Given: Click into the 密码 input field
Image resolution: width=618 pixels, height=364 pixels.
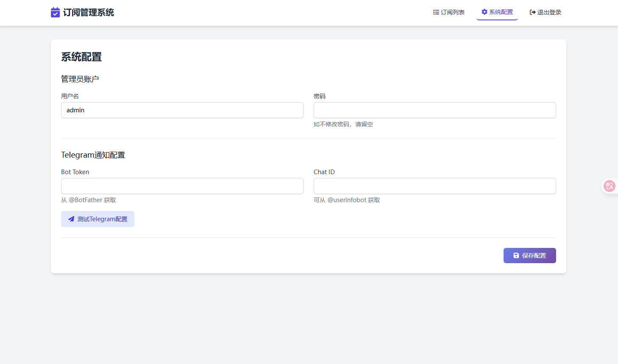Looking at the screenshot, I should pyautogui.click(x=434, y=110).
